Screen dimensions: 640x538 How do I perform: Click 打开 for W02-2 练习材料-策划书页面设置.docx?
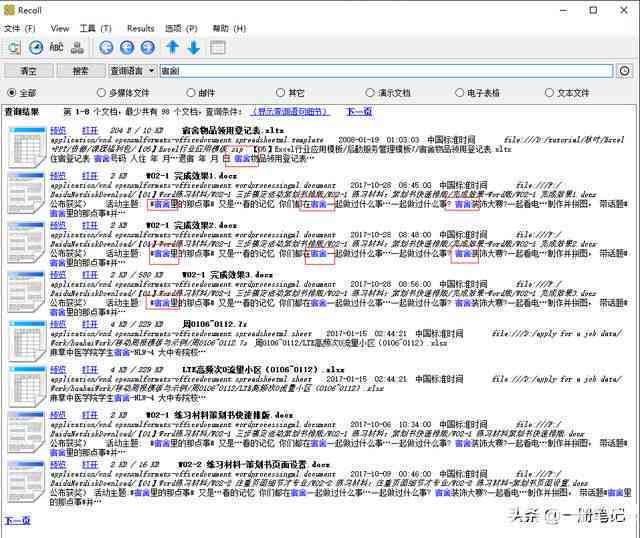(x=90, y=464)
